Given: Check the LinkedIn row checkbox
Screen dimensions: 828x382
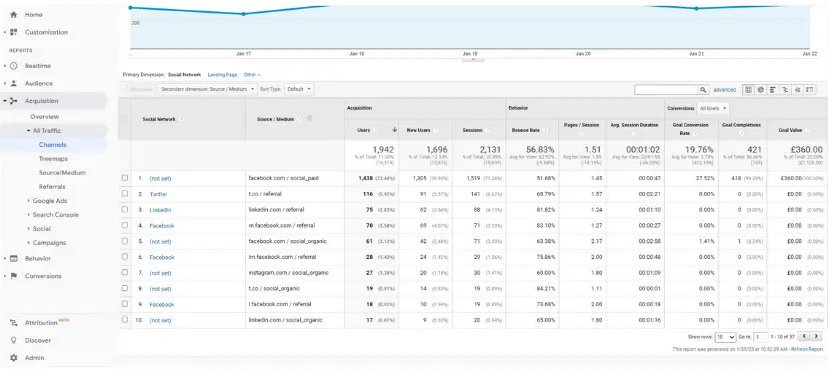Looking at the screenshot, I should pos(125,210).
